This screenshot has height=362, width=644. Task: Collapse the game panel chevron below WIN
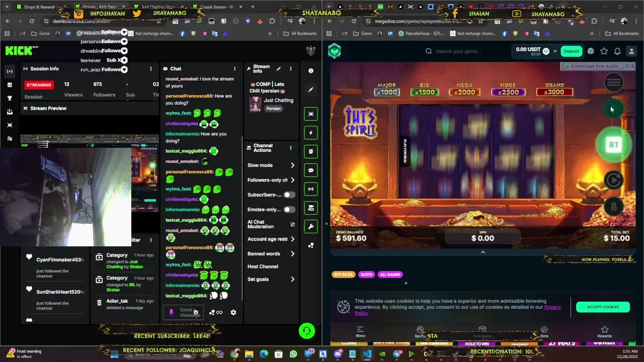[482, 252]
